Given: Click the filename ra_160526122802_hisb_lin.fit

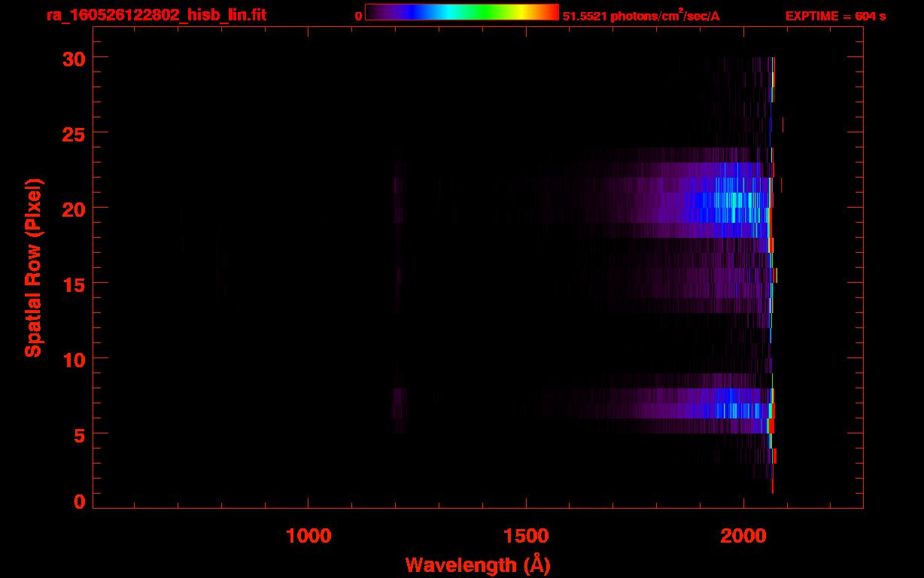Looking at the screenshot, I should click(156, 14).
